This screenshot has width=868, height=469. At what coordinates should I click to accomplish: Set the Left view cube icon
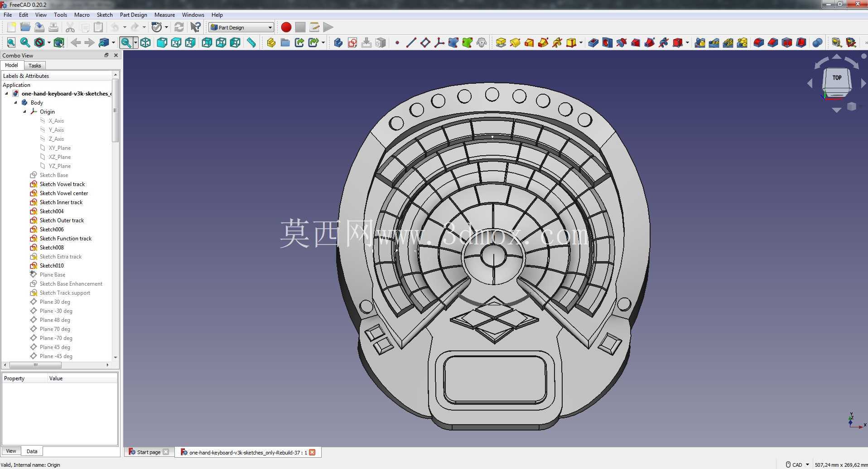click(235, 43)
